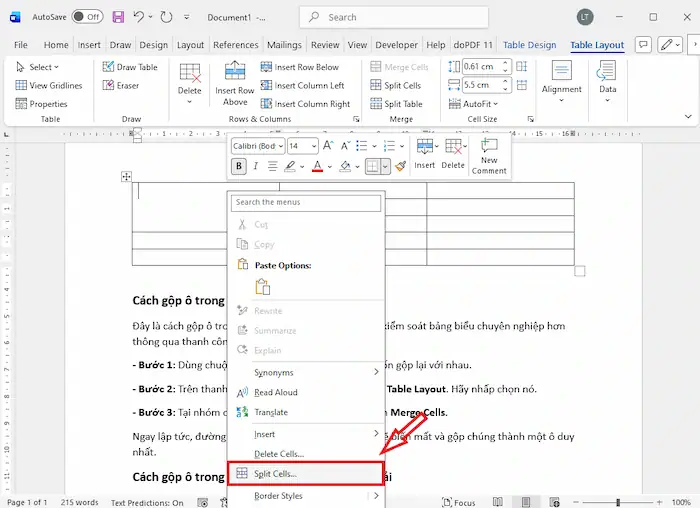Screen dimensions: 700x508
Task: Click Distribute Rows icon
Action: [x=521, y=67]
